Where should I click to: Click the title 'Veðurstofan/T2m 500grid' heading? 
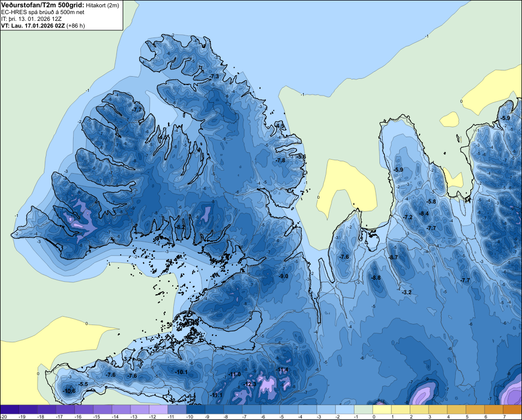pyautogui.click(x=43, y=5)
